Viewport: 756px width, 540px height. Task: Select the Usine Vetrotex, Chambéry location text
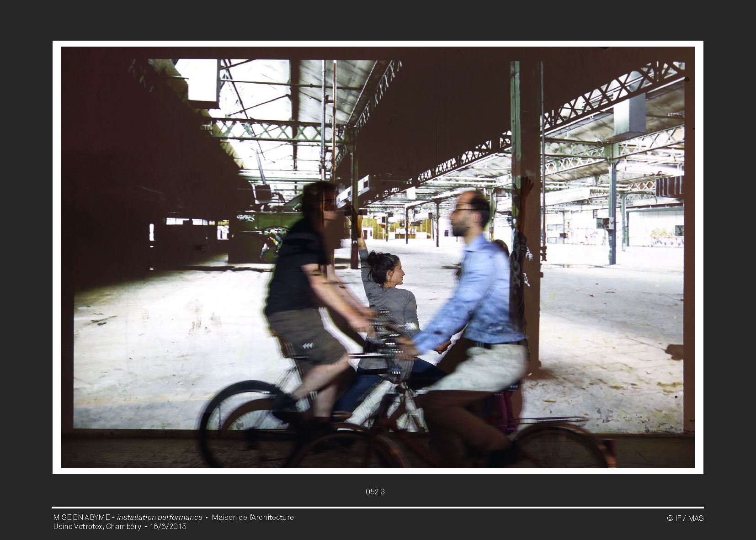97,526
